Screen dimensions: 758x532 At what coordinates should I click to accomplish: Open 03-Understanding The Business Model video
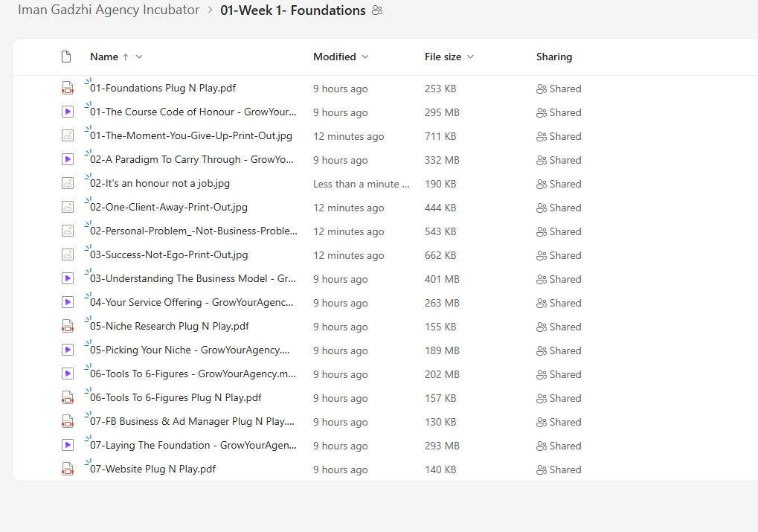(192, 279)
